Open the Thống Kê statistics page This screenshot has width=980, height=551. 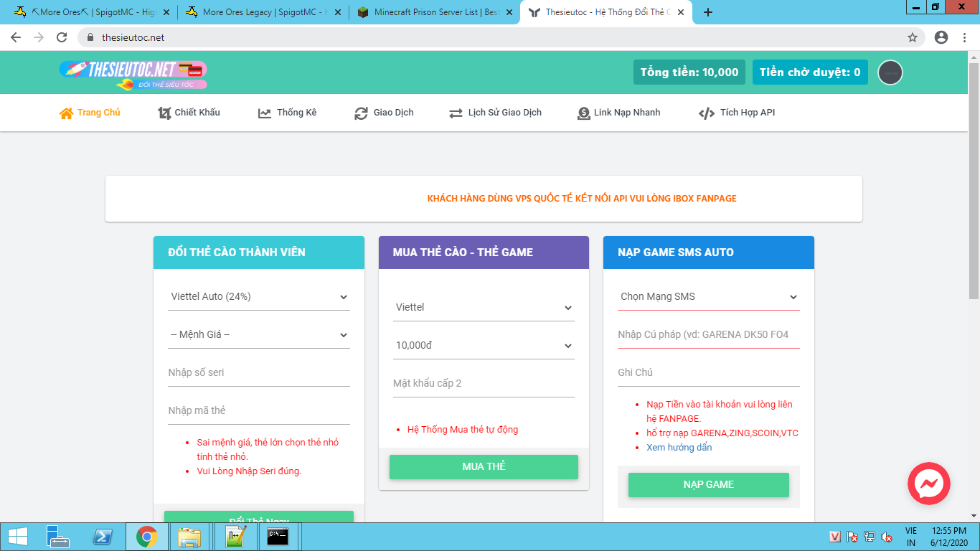(287, 113)
